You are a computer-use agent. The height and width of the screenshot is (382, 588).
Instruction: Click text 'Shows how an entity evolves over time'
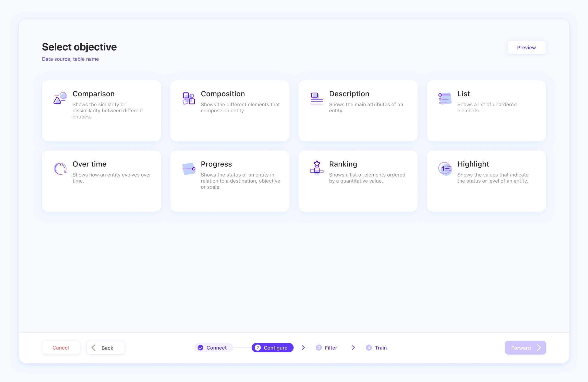[x=112, y=178]
